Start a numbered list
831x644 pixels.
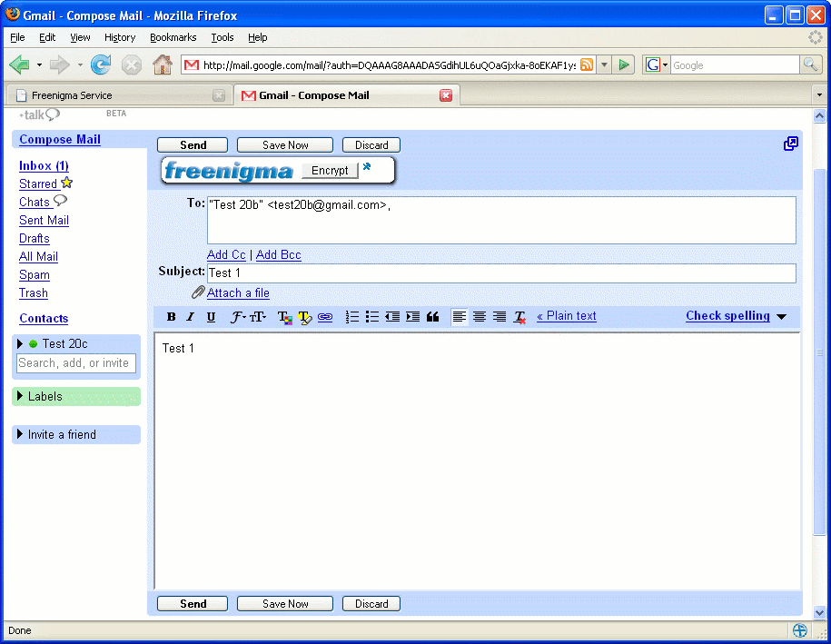(351, 316)
